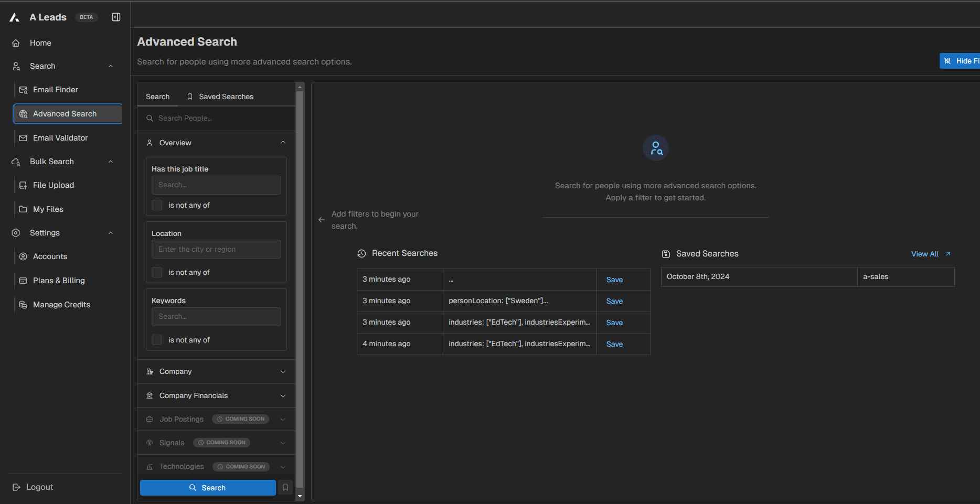Click the A Leads logo icon

[15, 18]
